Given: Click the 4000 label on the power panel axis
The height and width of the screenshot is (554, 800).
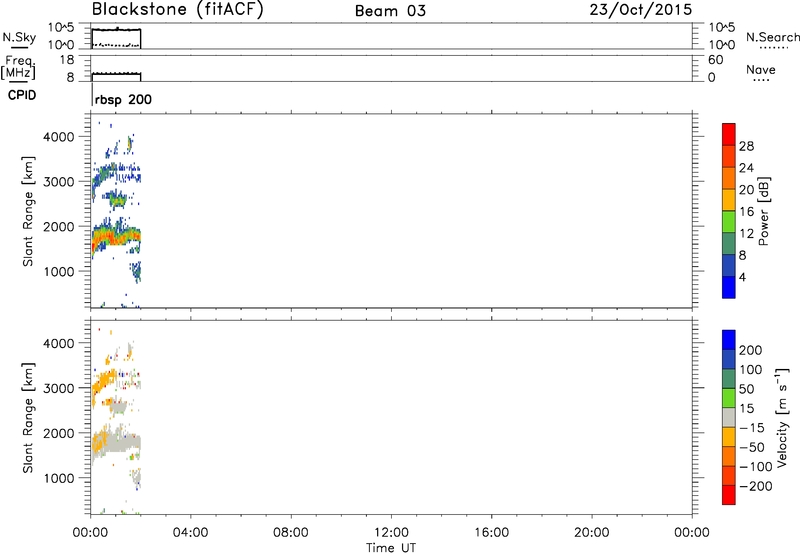Looking at the screenshot, I should pos(58,137).
